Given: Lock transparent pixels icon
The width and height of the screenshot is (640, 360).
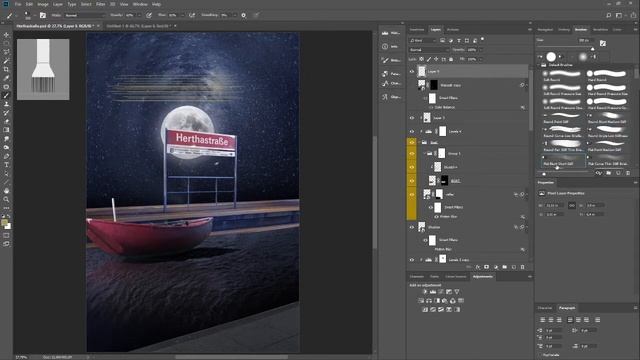Looking at the screenshot, I should pyautogui.click(x=422, y=59).
